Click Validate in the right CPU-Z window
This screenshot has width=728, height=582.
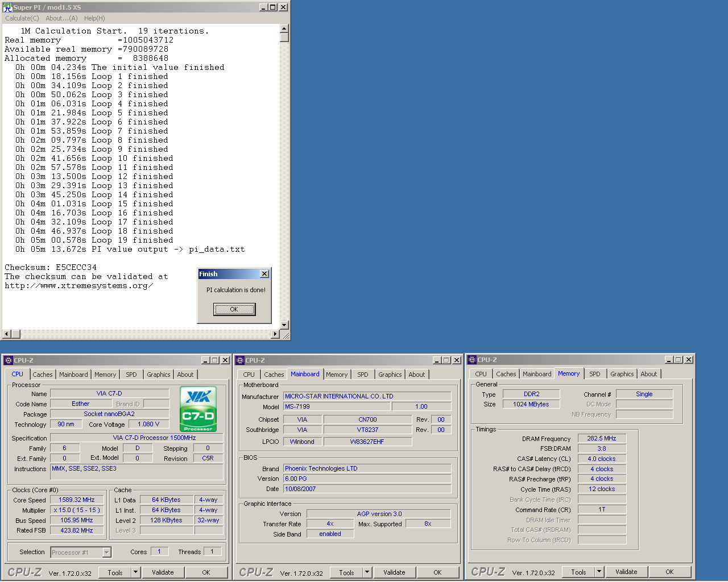[x=626, y=572]
